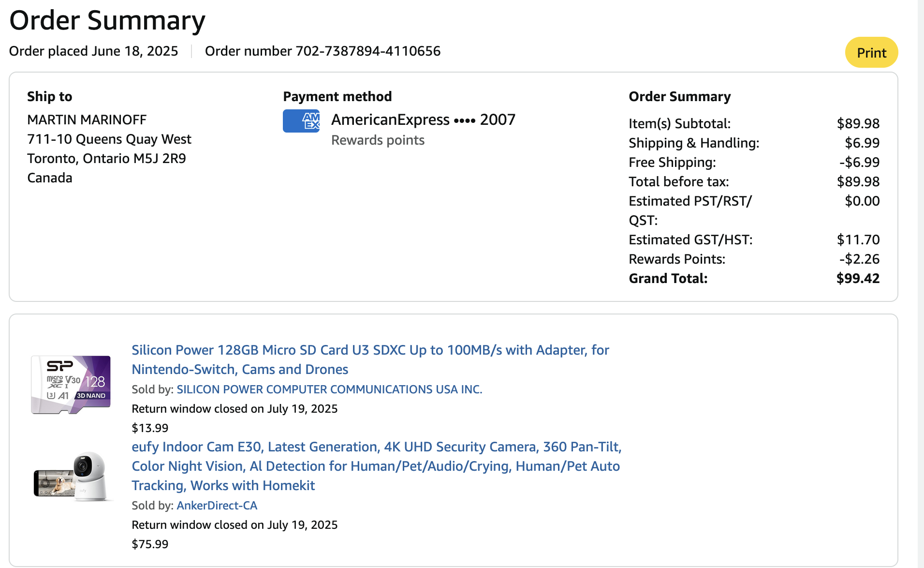924x568 pixels.
Task: Click the MARTIN MARINOFF recipient name
Action: tap(87, 120)
